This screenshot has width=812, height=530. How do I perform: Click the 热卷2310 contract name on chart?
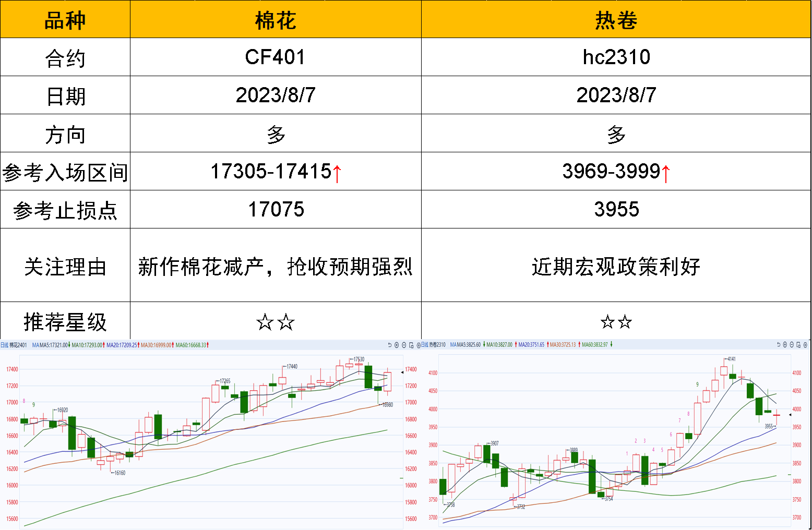coord(437,345)
